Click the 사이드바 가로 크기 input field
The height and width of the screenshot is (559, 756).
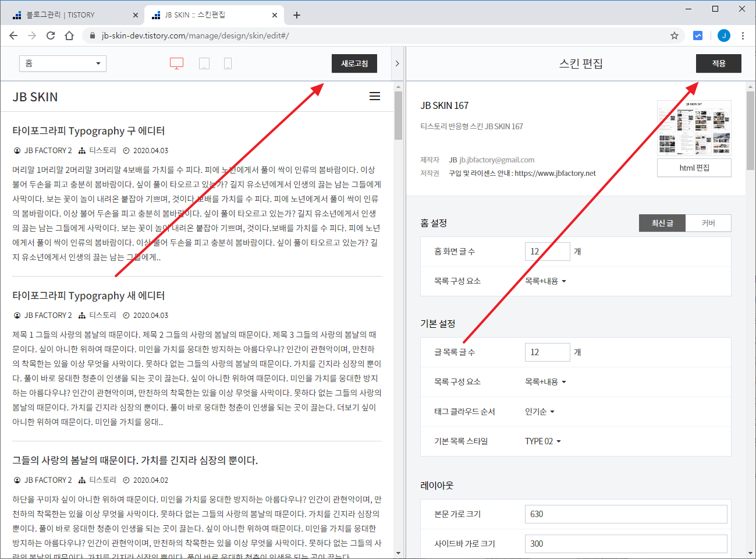pyautogui.click(x=626, y=544)
